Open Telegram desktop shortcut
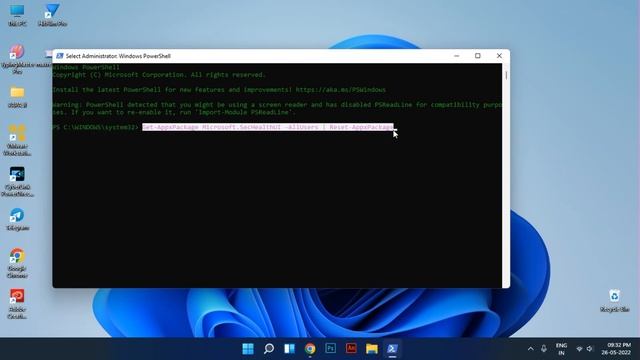This screenshot has height=360, width=640. 17,219
